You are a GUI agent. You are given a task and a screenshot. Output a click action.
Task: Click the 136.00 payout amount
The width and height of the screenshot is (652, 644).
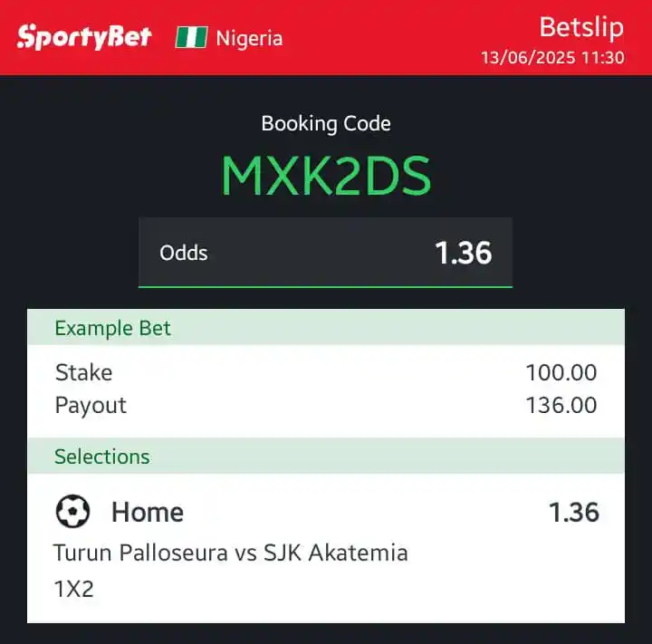(561, 405)
